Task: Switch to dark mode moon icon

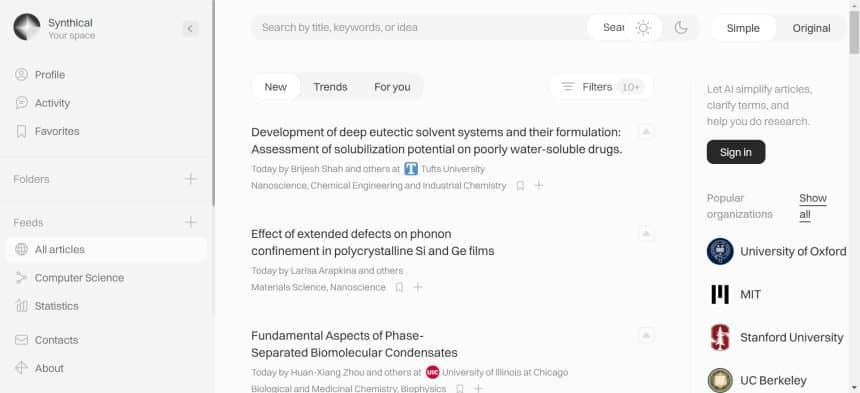Action: [x=681, y=28]
